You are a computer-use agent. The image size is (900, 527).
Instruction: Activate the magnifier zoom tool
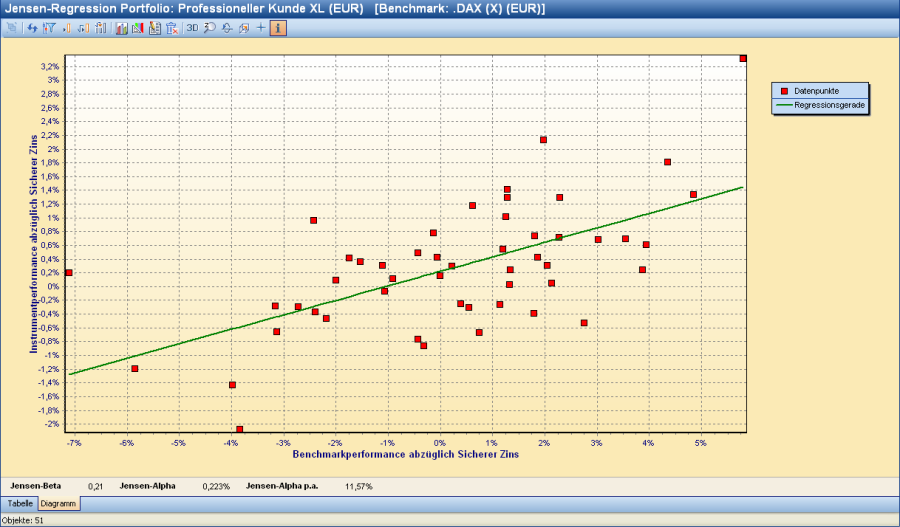(x=209, y=28)
